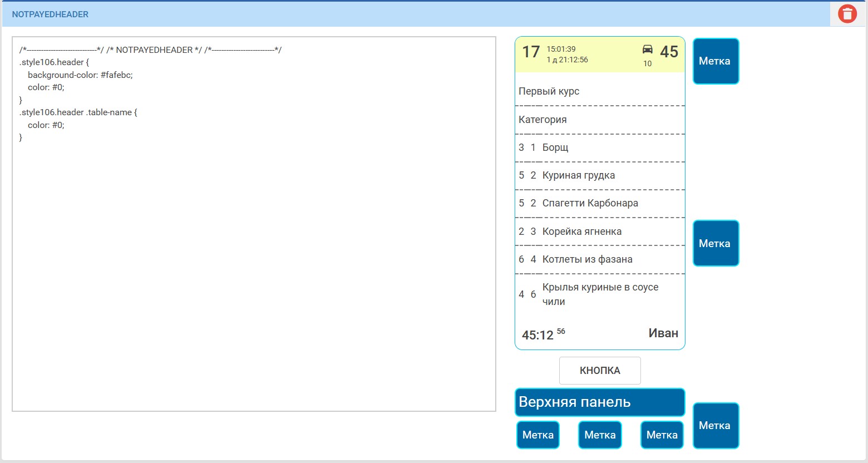Select Крылья куриные в соусе чили row
Viewport: 868px width, 463px height.
click(600, 294)
